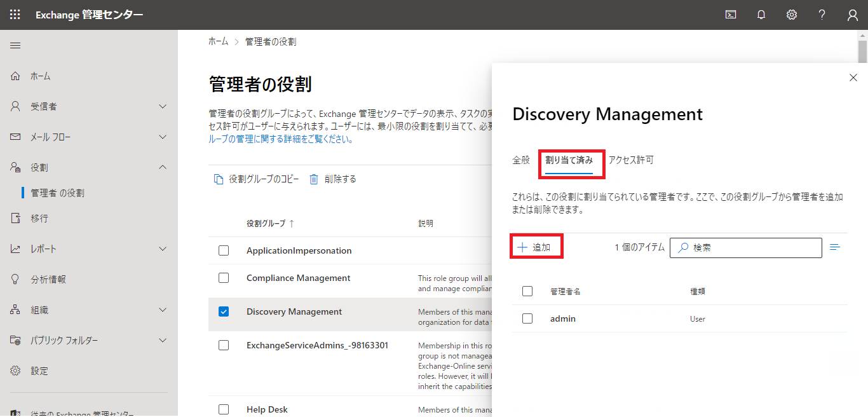Check the admin row checkbox
The height and width of the screenshot is (417, 868).
pos(527,318)
